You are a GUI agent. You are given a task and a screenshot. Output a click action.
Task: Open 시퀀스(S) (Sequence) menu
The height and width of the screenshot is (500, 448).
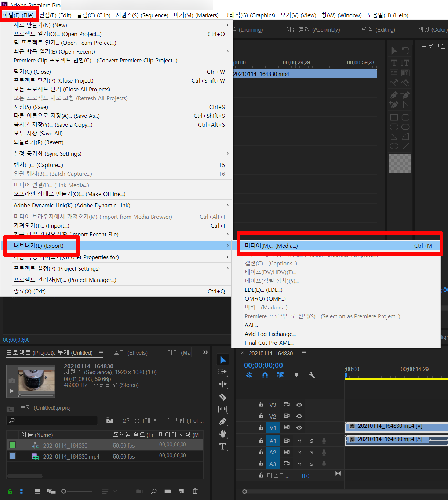click(x=142, y=15)
